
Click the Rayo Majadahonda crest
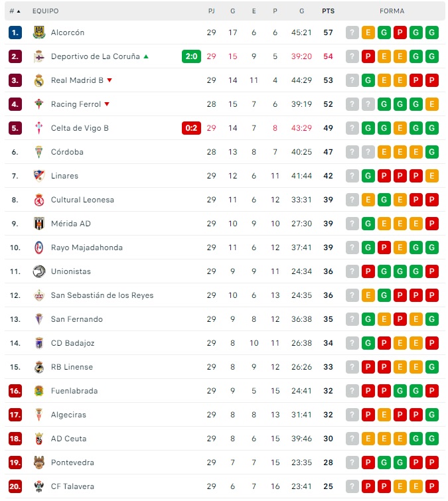(39, 248)
